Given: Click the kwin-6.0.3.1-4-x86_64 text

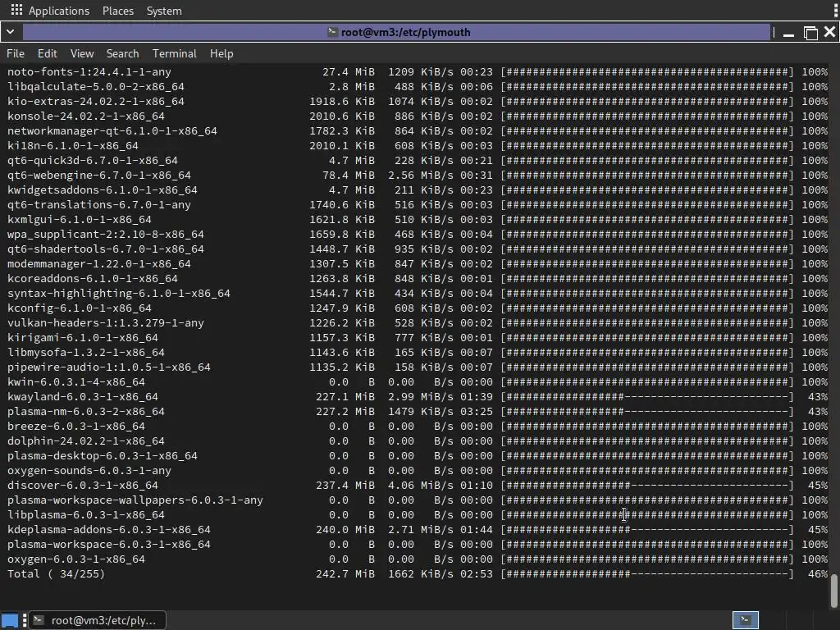Looking at the screenshot, I should [76, 382].
